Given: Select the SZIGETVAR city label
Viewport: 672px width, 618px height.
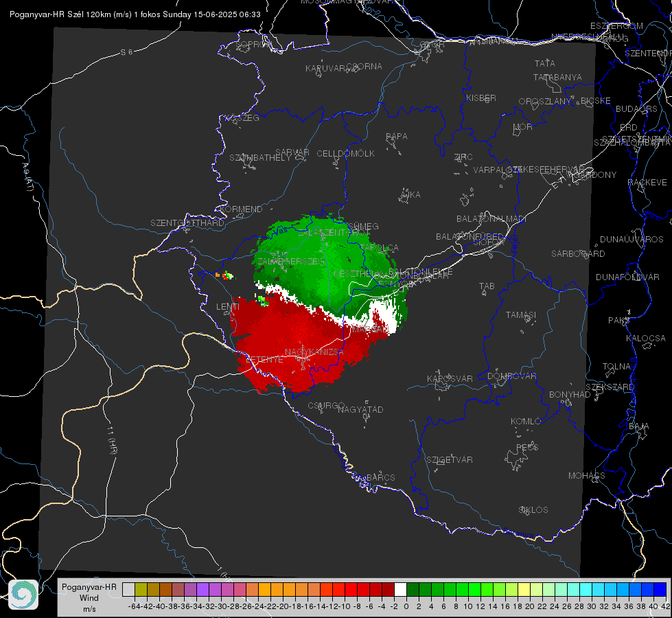Looking at the screenshot, I should 449,460.
